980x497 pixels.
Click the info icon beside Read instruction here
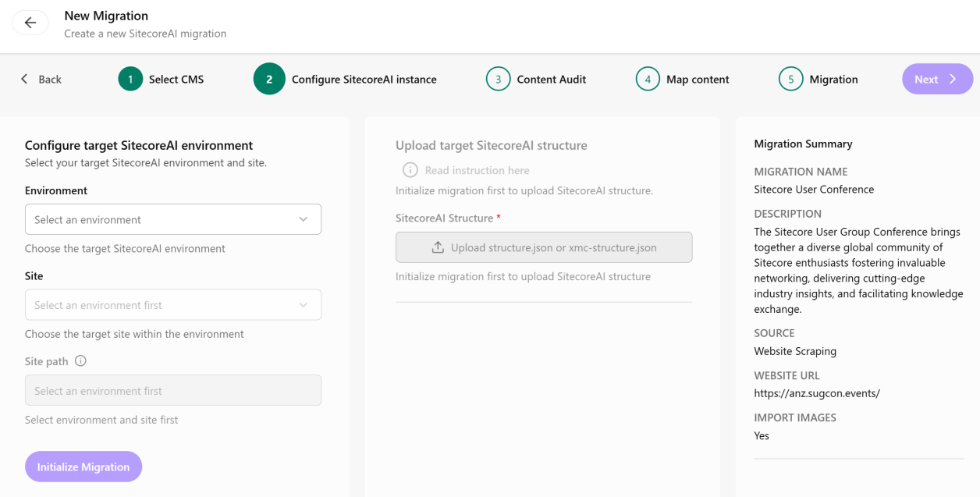[410, 170]
